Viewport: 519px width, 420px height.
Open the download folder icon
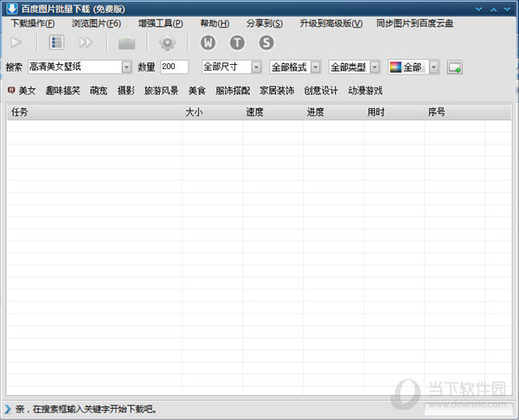[127, 43]
